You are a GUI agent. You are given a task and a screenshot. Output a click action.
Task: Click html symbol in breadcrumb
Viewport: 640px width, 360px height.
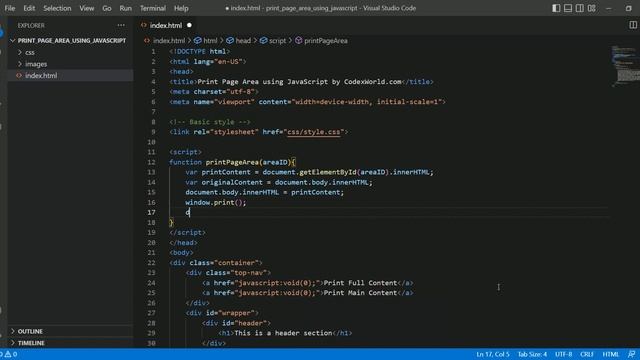pyautogui.click(x=206, y=41)
